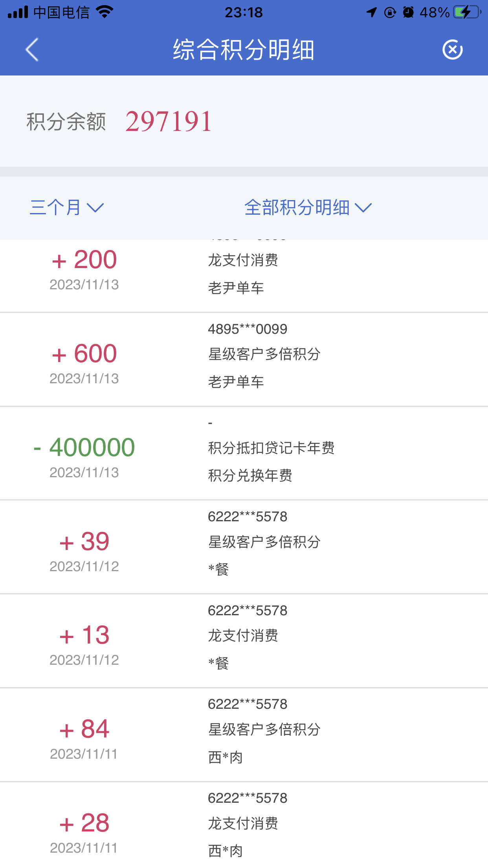Tap the cellular signal bars icon
The width and height of the screenshot is (488, 868).
click(x=18, y=12)
